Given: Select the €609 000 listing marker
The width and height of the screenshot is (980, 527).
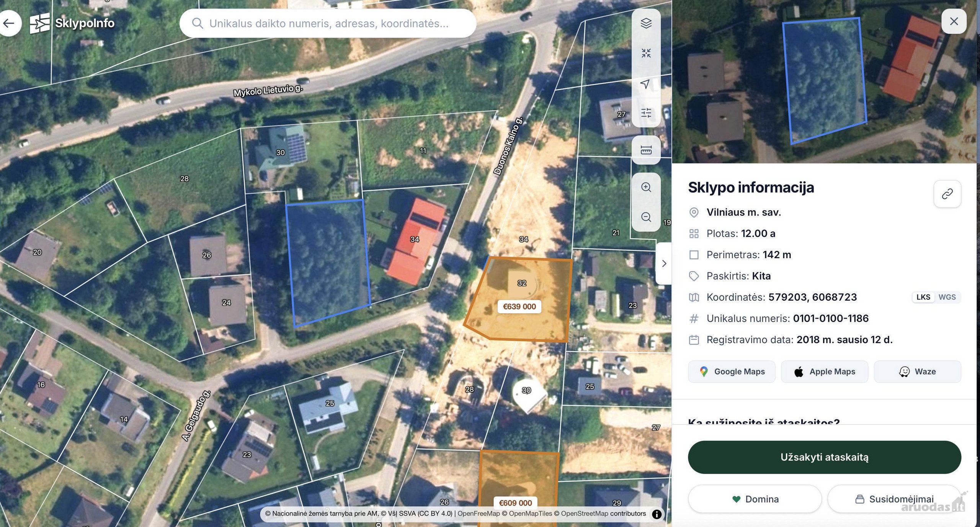Looking at the screenshot, I should [x=515, y=503].
